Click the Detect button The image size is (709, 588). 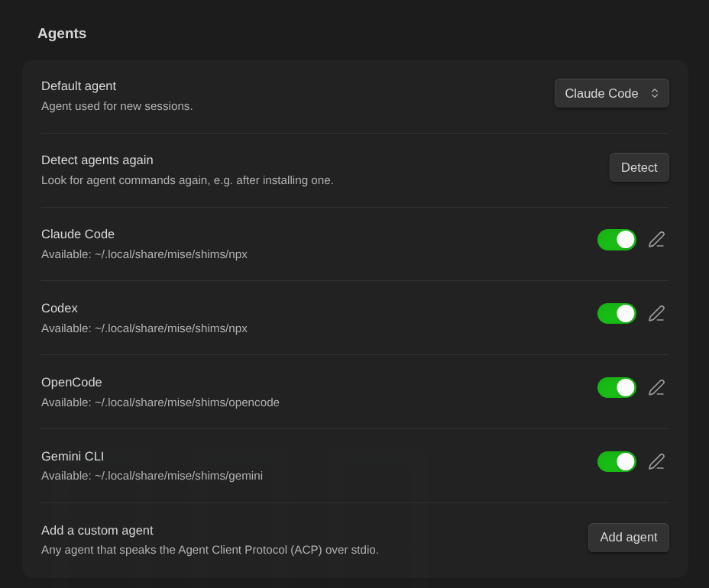click(639, 168)
